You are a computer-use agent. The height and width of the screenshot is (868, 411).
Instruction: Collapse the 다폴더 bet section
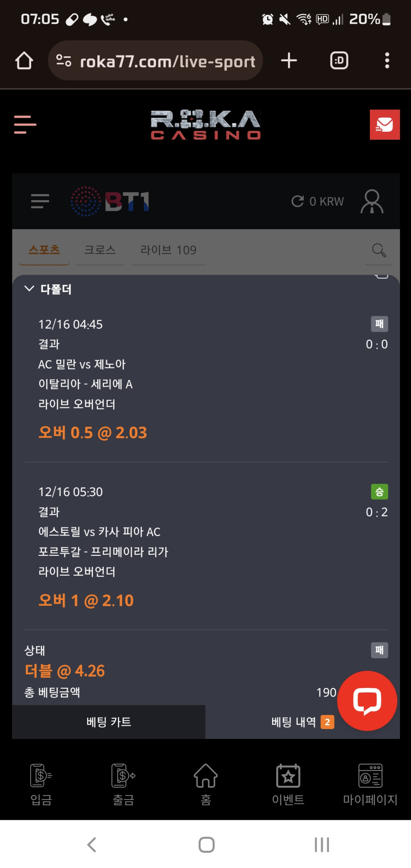click(x=29, y=289)
